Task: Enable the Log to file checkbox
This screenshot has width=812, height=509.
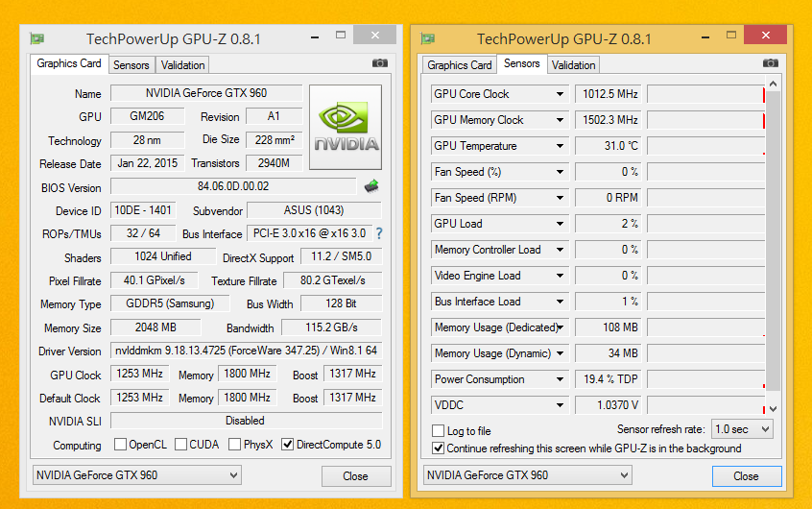Action: tap(438, 431)
